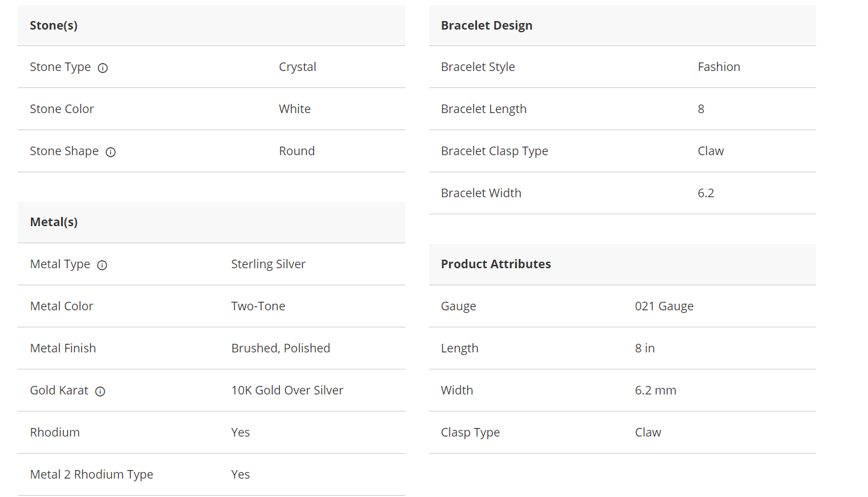Click the Product Attributes section header
This screenshot has height=497, width=868.
[x=495, y=264]
